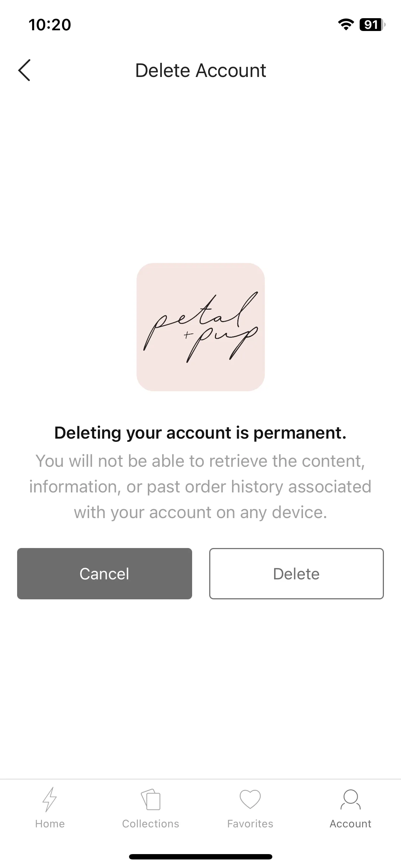
Task: Confirm with the Delete button
Action: 297,574
